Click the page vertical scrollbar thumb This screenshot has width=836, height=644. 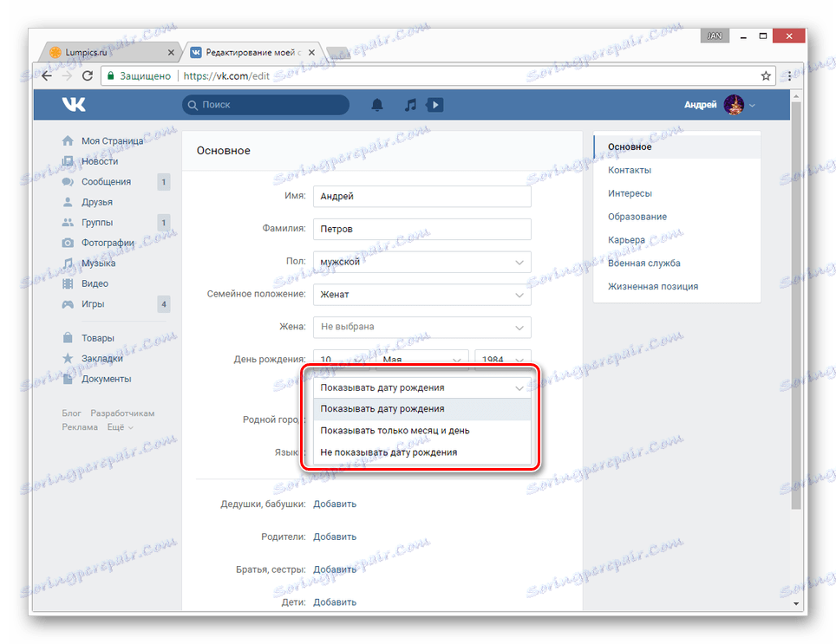pyautogui.click(x=796, y=305)
